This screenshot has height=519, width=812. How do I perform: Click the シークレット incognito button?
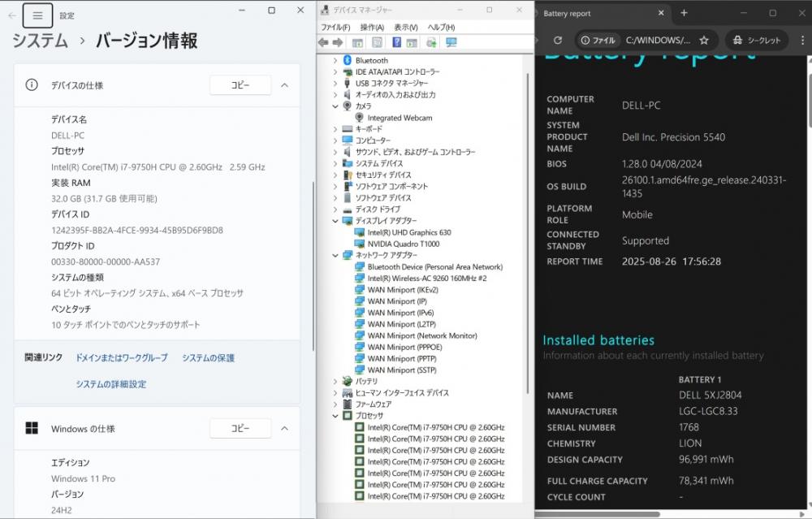click(757, 40)
